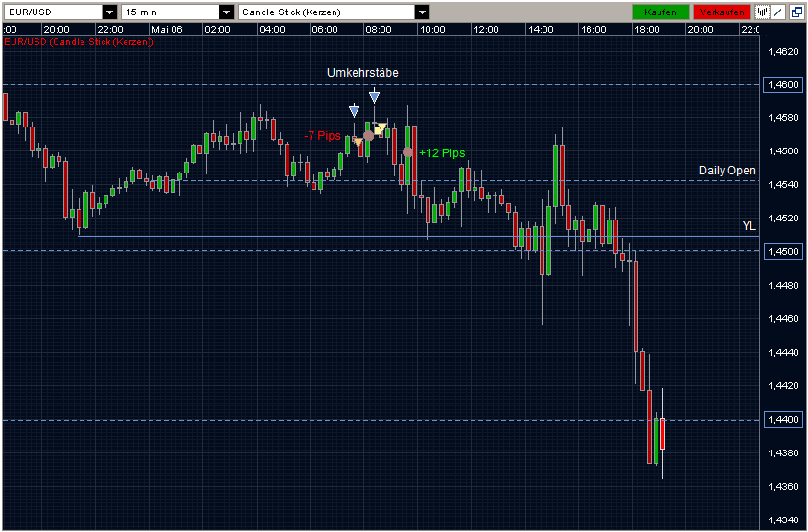Screen dimensions: 808x532
Task: Click the 1,4540 price axis label
Action: (783, 185)
